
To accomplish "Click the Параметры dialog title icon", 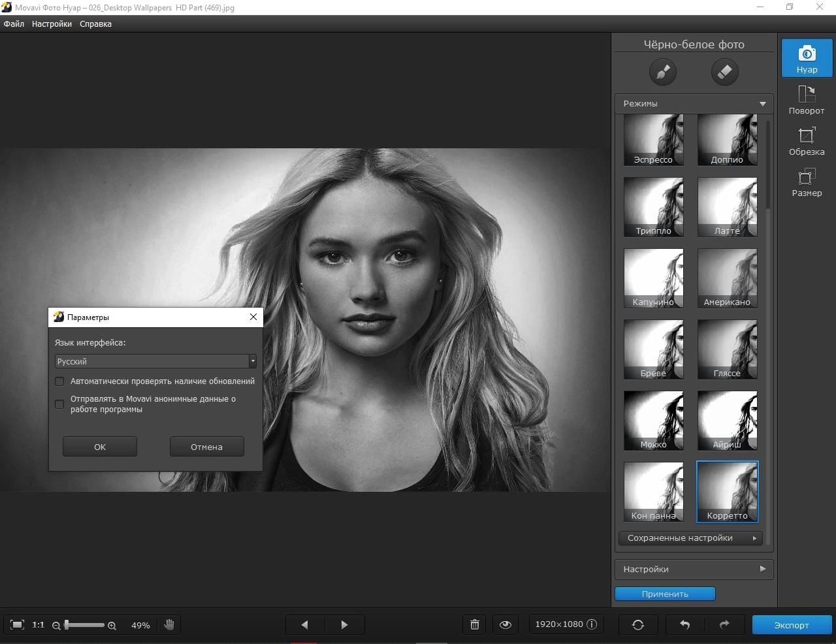I will pyautogui.click(x=59, y=317).
